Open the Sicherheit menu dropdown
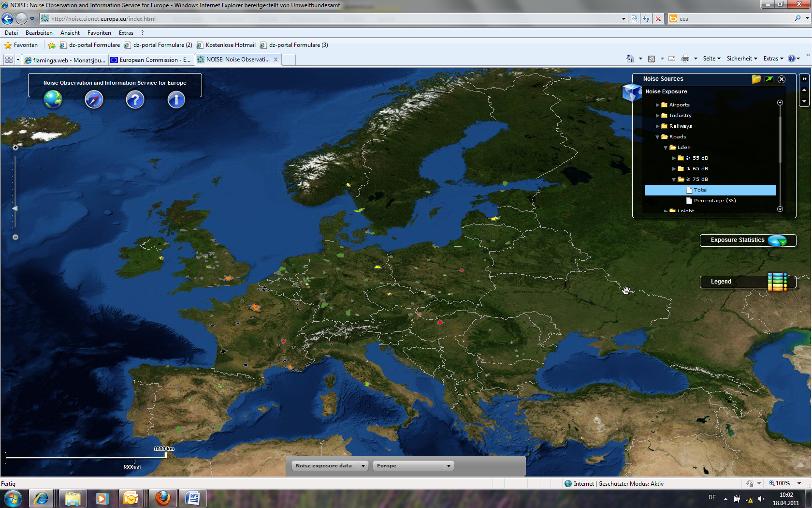 tap(742, 59)
